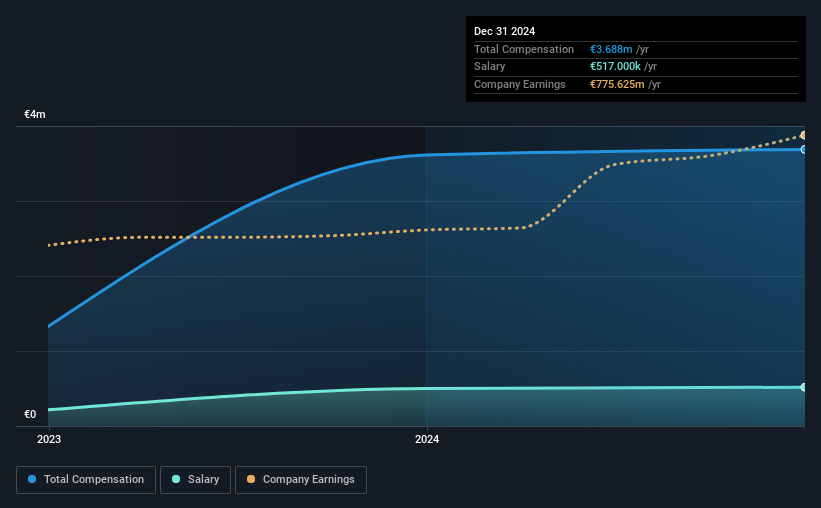The height and width of the screenshot is (508, 821).
Task: Select the Salary endpoint marker on chart
Action: coord(803,388)
